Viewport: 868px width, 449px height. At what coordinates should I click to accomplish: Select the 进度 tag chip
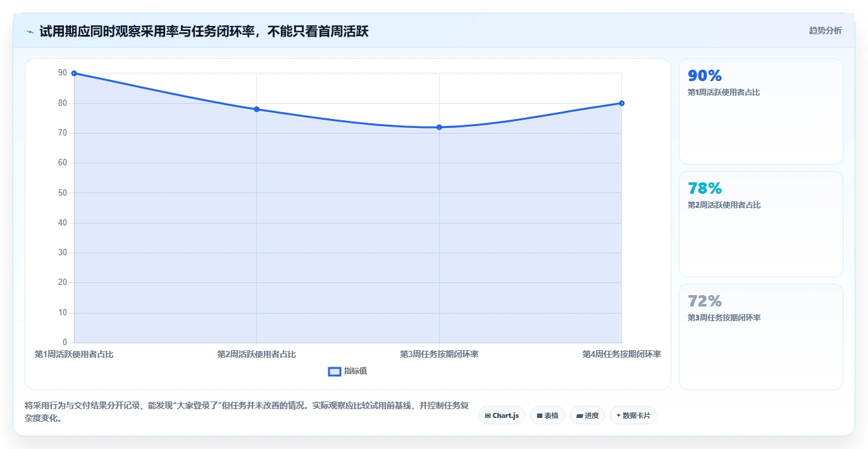coord(587,415)
